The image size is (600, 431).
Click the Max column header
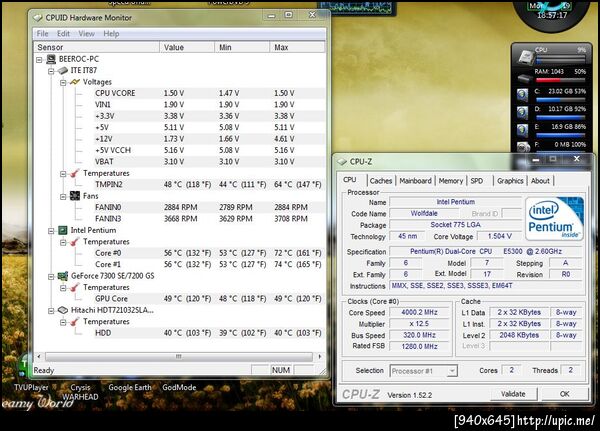tap(297, 47)
